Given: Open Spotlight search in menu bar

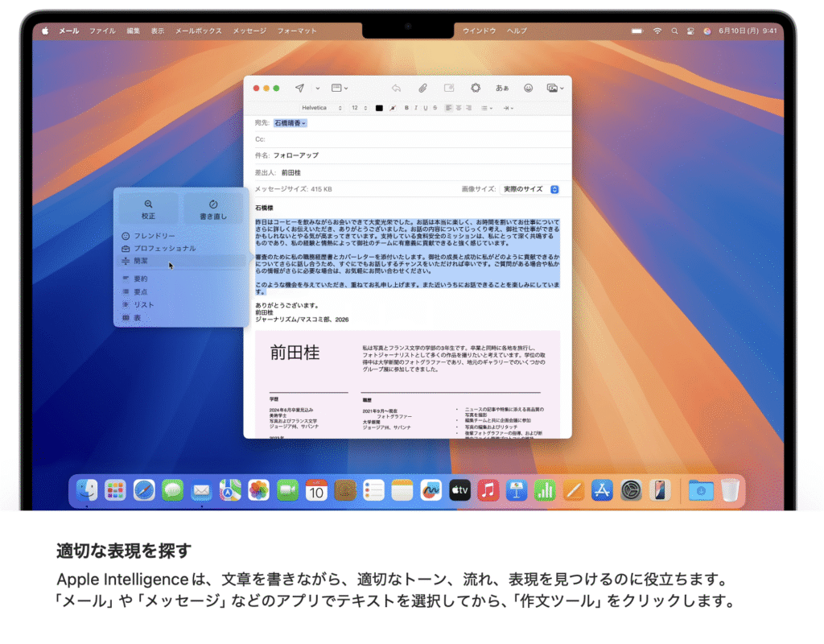Looking at the screenshot, I should tap(674, 31).
